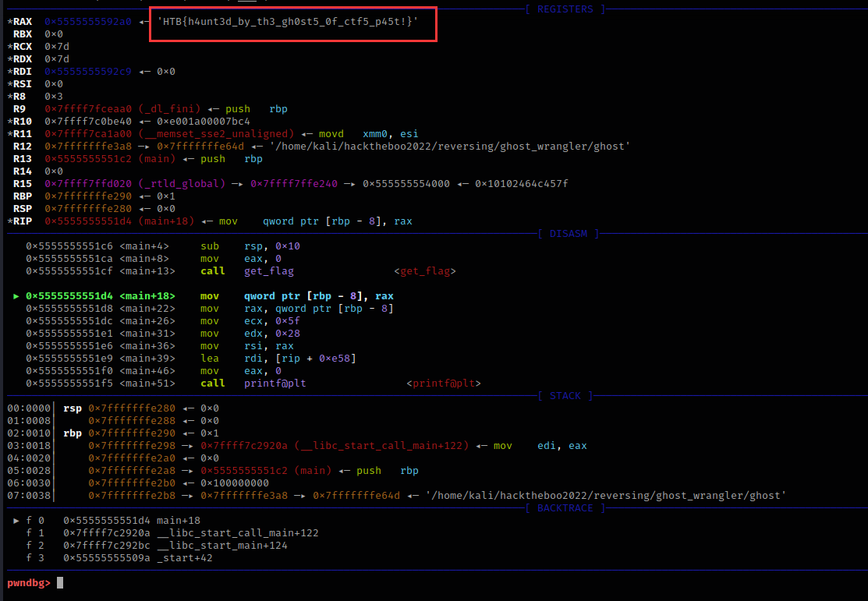This screenshot has width=868, height=601.
Task: Select the rbp marker in the stack panel
Action: [x=71, y=433]
